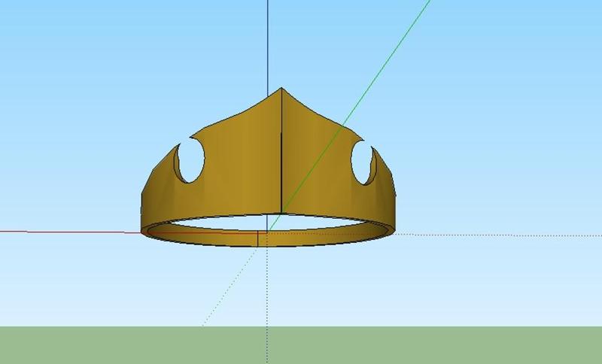Image resolution: width=602 pixels, height=364 pixels.
Task: Pick the solid green axis line above crown
Action: (387, 62)
